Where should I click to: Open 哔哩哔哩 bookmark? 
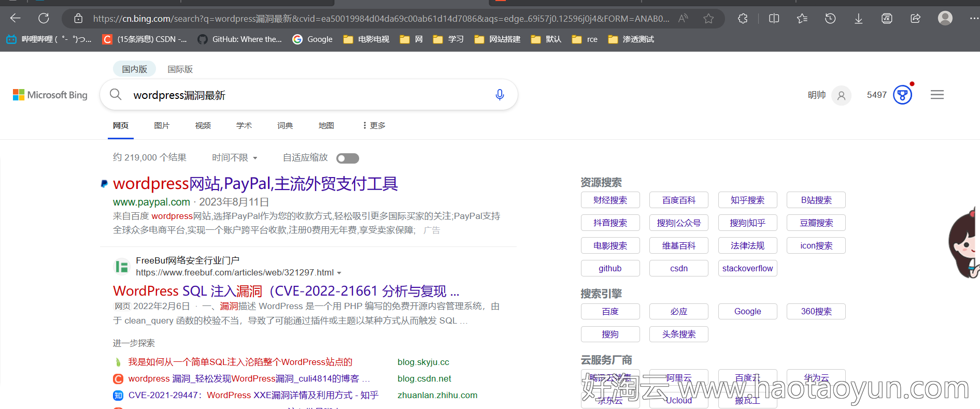[x=49, y=39]
